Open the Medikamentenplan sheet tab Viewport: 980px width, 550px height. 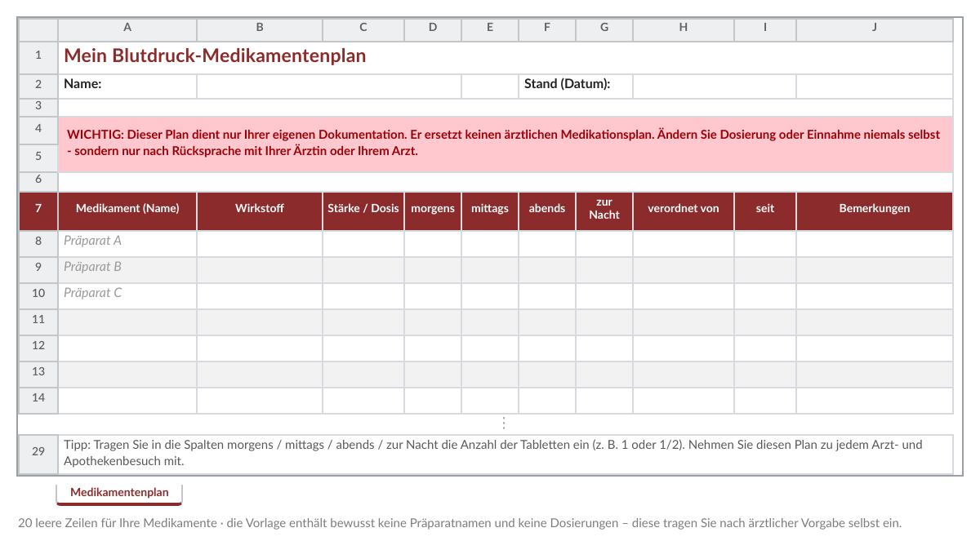coord(119,492)
